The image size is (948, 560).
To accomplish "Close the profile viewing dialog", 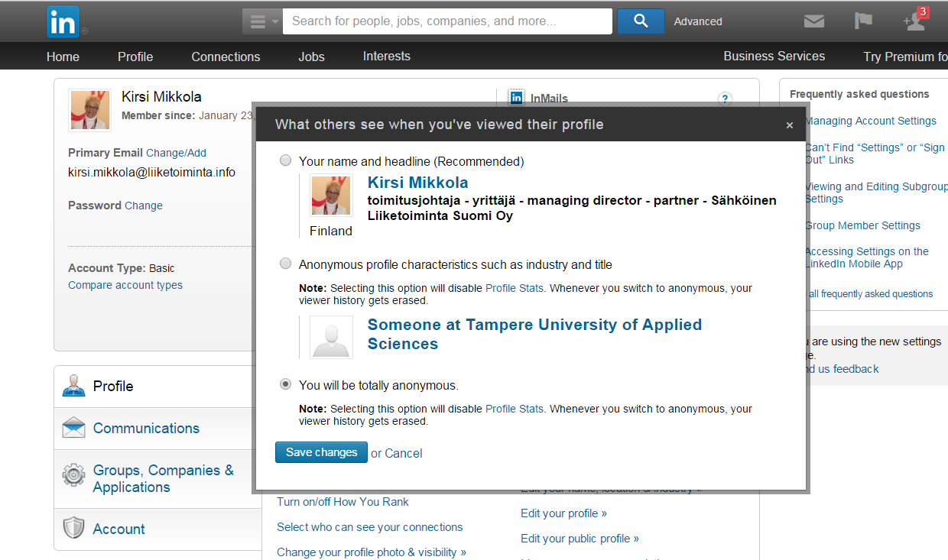I will (790, 125).
